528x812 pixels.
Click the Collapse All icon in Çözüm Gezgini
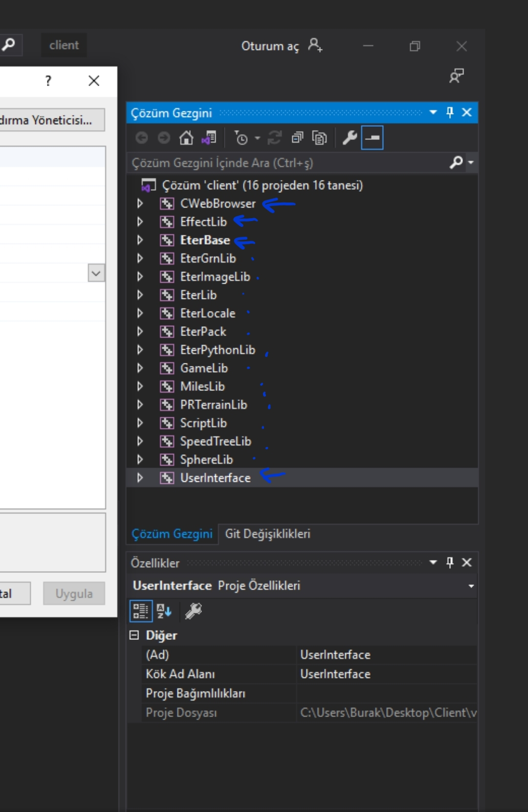point(297,138)
